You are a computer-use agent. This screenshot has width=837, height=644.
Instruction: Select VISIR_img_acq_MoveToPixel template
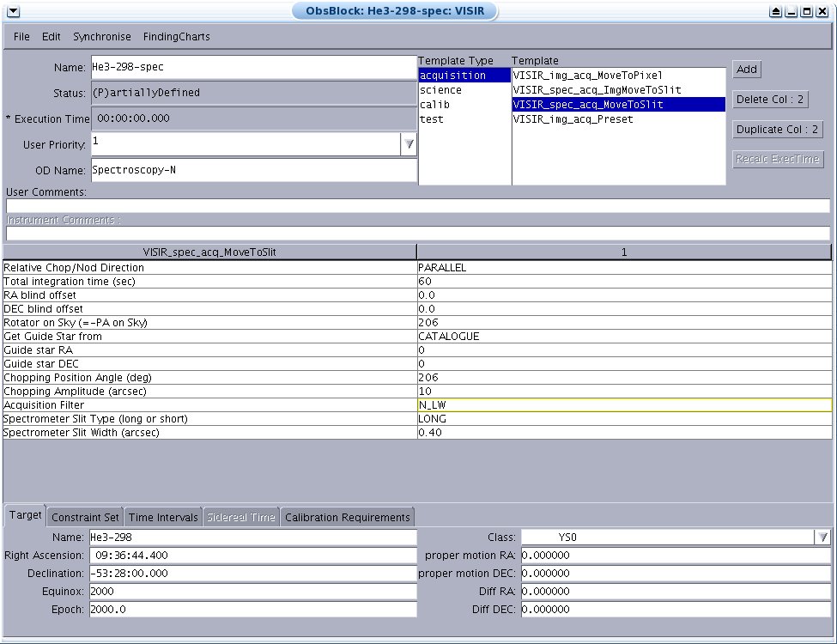click(619, 76)
